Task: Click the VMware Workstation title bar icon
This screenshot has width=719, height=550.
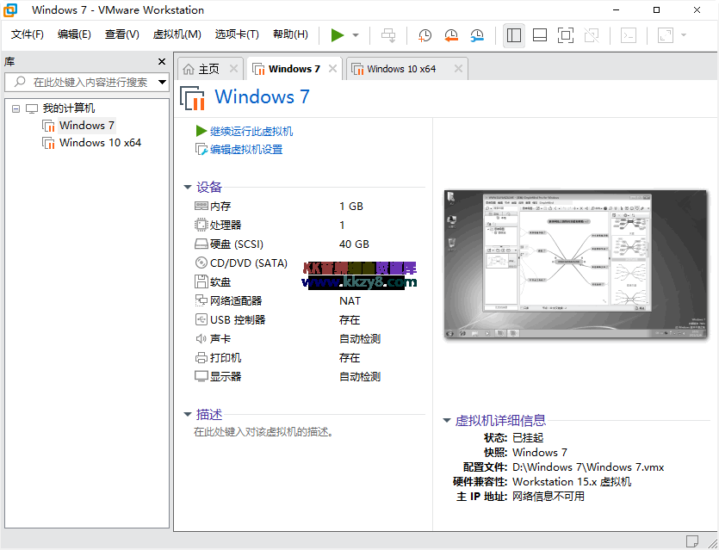Action: tap(10, 10)
